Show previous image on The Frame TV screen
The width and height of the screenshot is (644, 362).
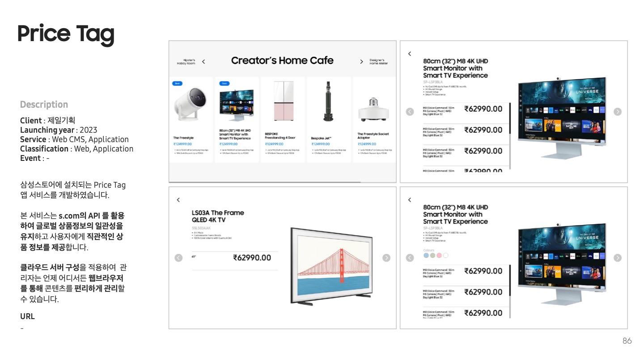tap(178, 258)
